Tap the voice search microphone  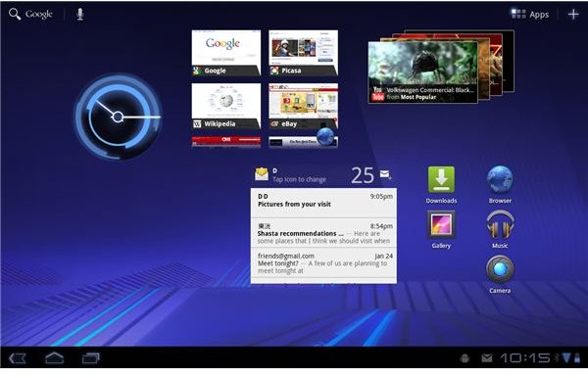pyautogui.click(x=80, y=15)
